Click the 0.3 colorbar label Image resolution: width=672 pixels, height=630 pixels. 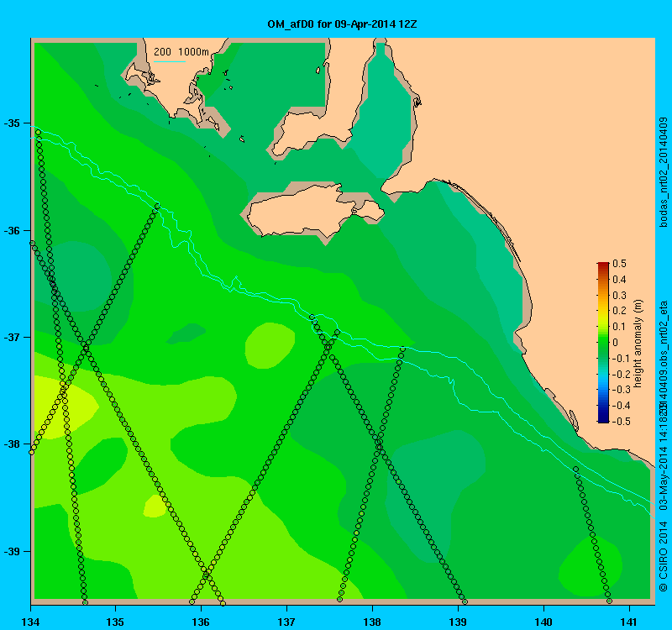click(619, 296)
